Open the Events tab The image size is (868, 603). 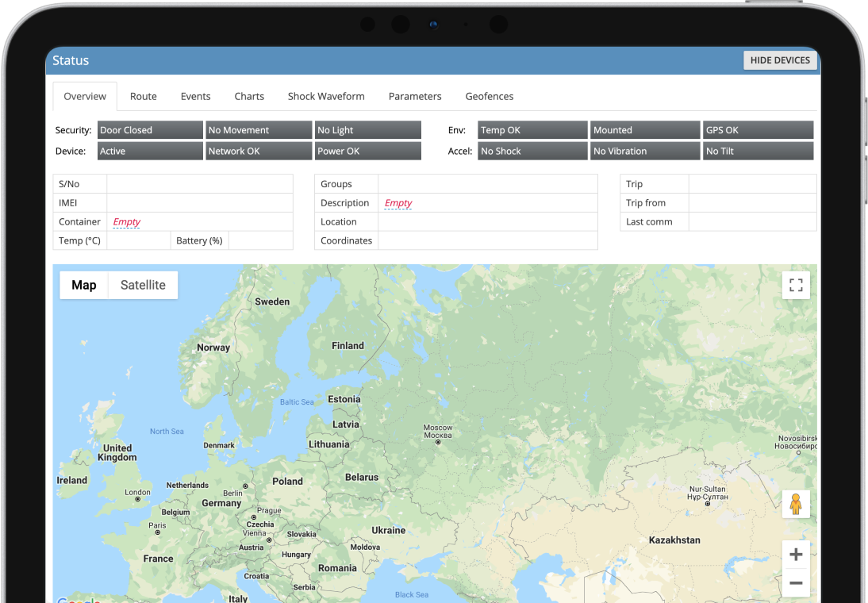[x=195, y=96]
